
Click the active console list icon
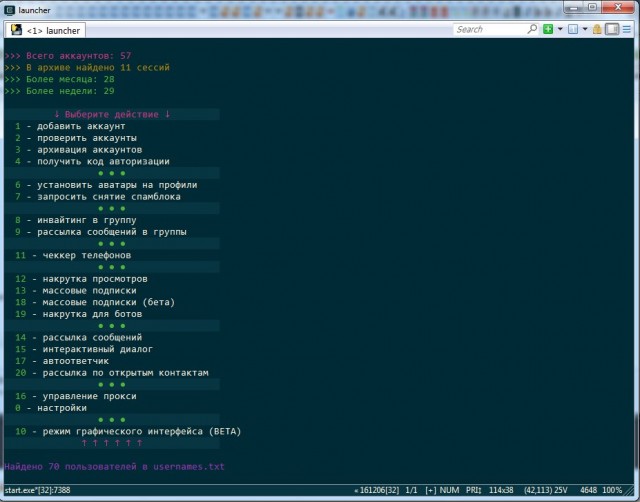pyautogui.click(x=572, y=29)
